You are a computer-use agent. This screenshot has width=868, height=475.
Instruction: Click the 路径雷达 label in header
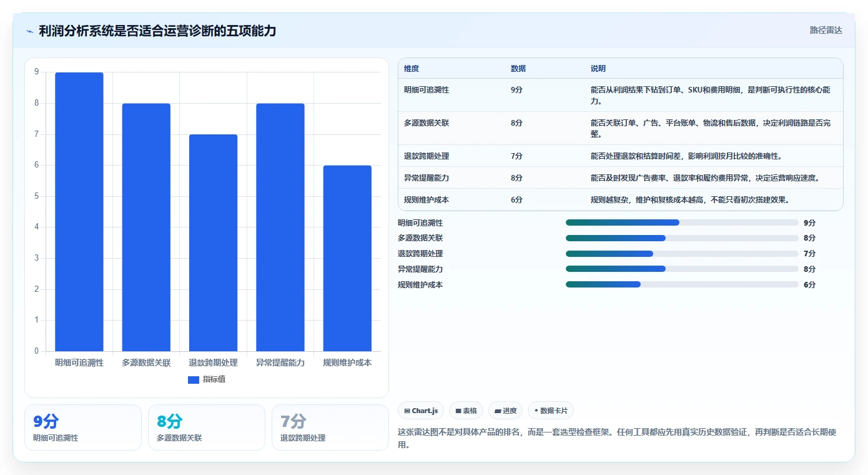point(826,30)
